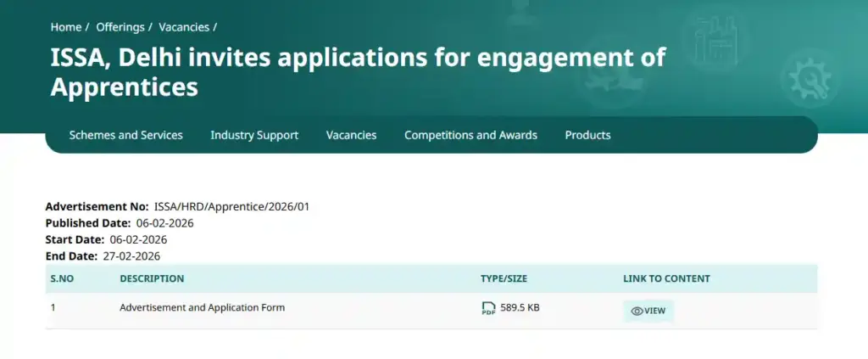Screen dimensions: 868x359
Task: Click the eye icon to view the advertisement
Action: [637, 311]
